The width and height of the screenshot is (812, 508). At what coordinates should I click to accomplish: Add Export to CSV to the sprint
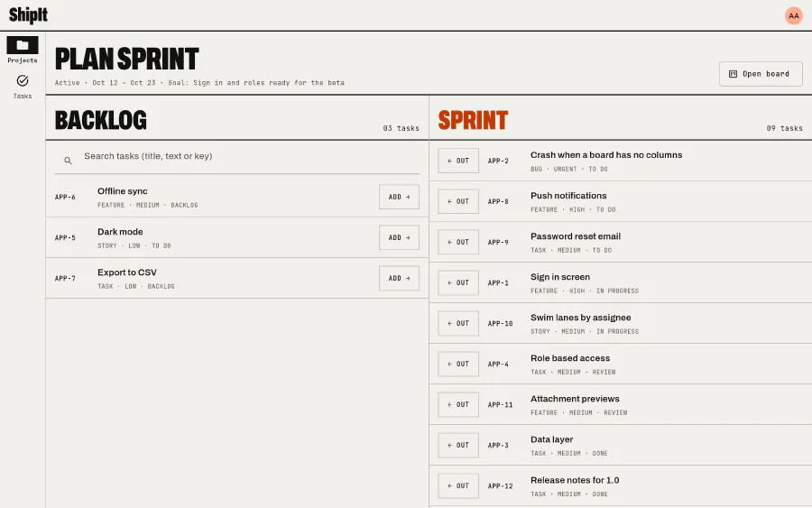[x=399, y=278]
